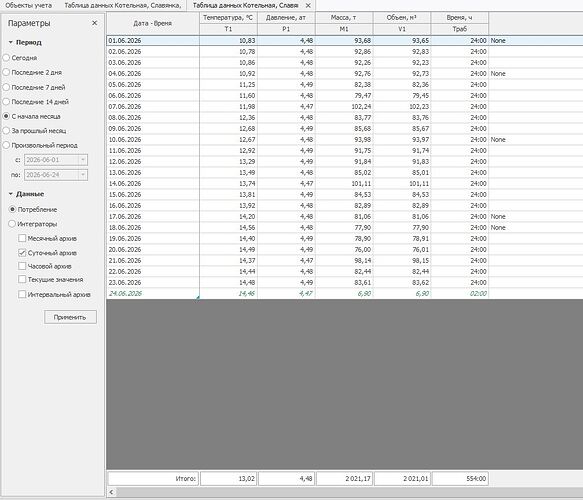Click the M1 sub-header
The width and height of the screenshot is (583, 500).
click(x=344, y=29)
